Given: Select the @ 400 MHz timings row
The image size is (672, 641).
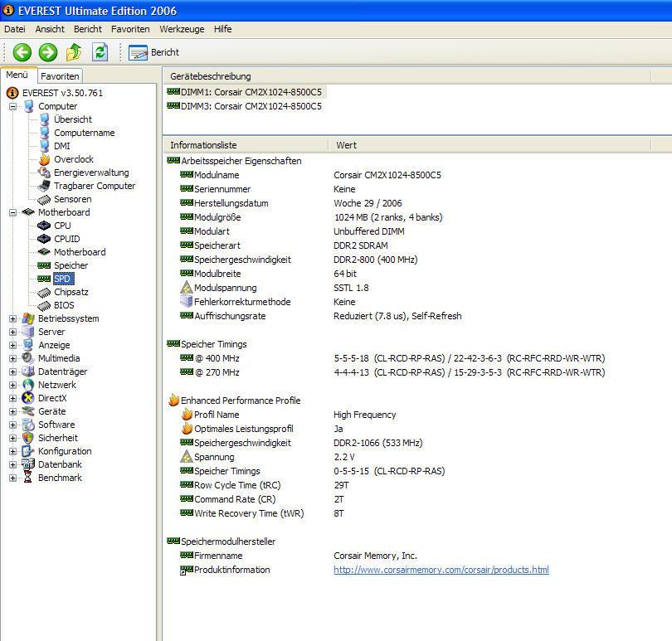Looking at the screenshot, I should (x=392, y=358).
